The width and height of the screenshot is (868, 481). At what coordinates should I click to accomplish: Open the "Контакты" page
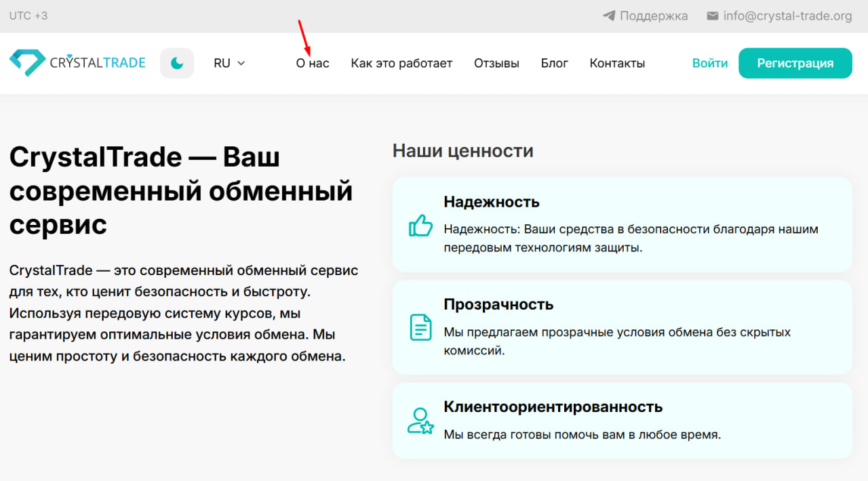tap(617, 63)
